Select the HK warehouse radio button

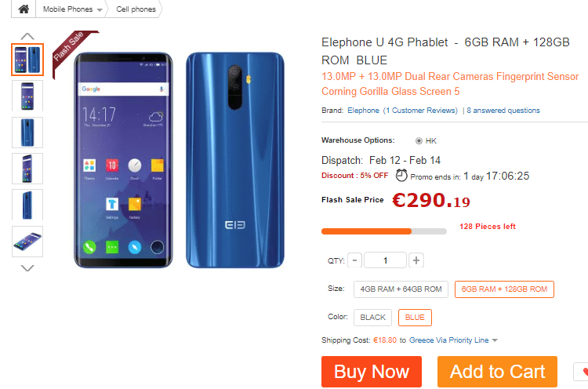(x=419, y=141)
